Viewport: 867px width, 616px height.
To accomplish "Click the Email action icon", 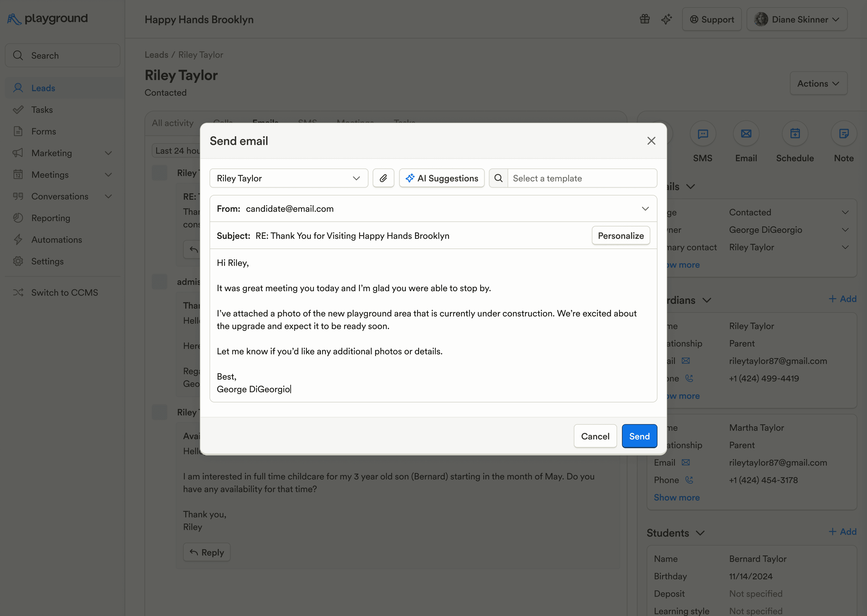I will [746, 134].
